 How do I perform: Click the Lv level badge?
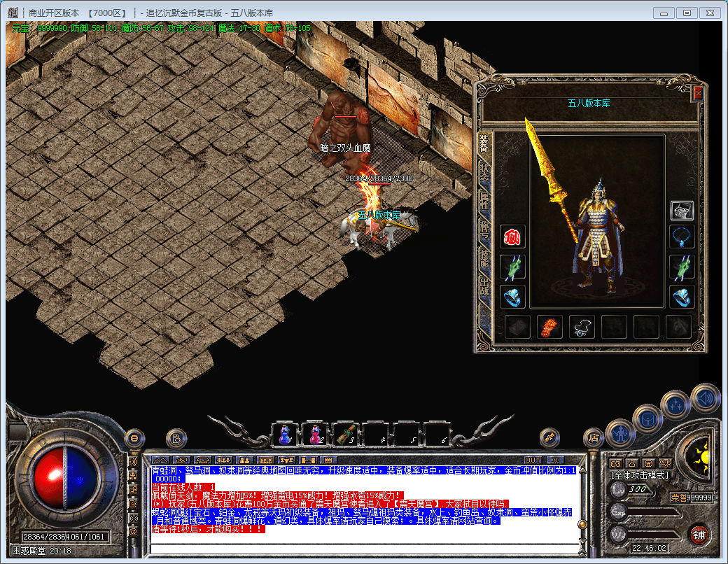[618, 489]
